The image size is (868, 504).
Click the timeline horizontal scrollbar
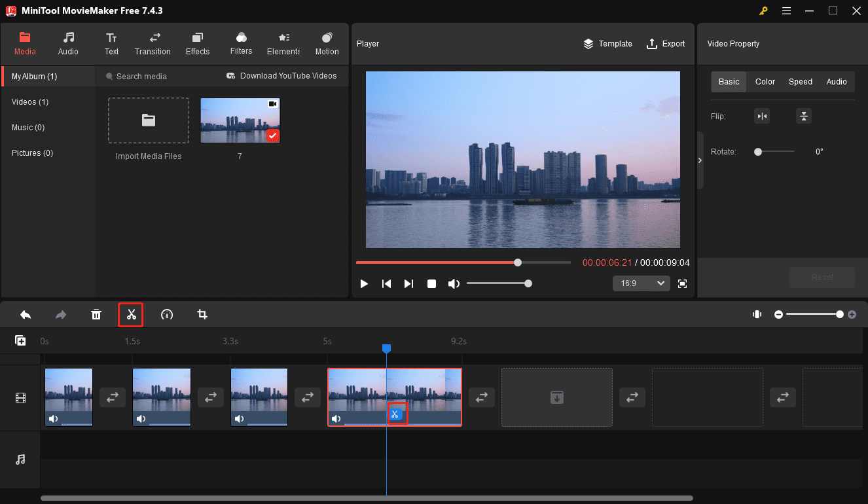pyautogui.click(x=367, y=498)
